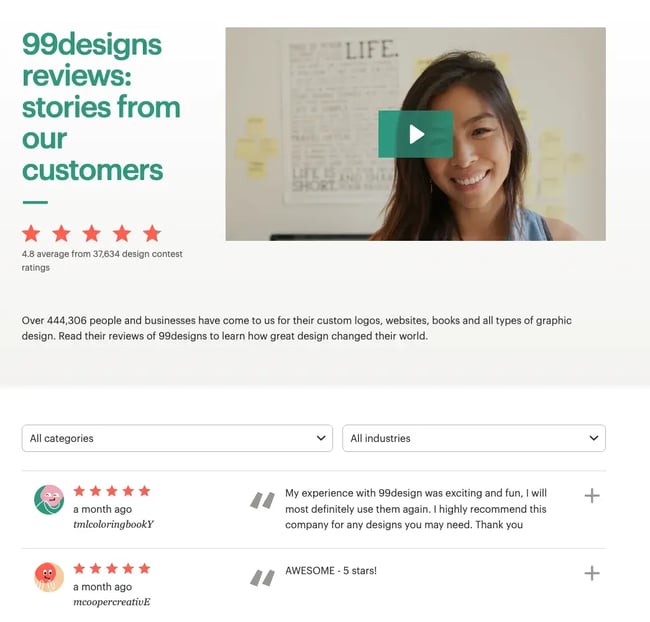Viewport: 650px width, 622px height.
Task: Open the tmlcoloringbookY username link
Action: pos(113,524)
